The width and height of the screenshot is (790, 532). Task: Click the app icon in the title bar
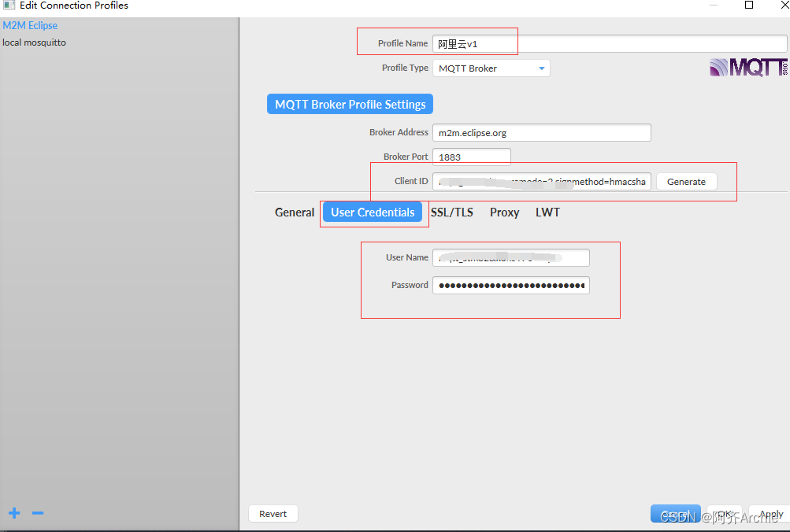point(9,5)
